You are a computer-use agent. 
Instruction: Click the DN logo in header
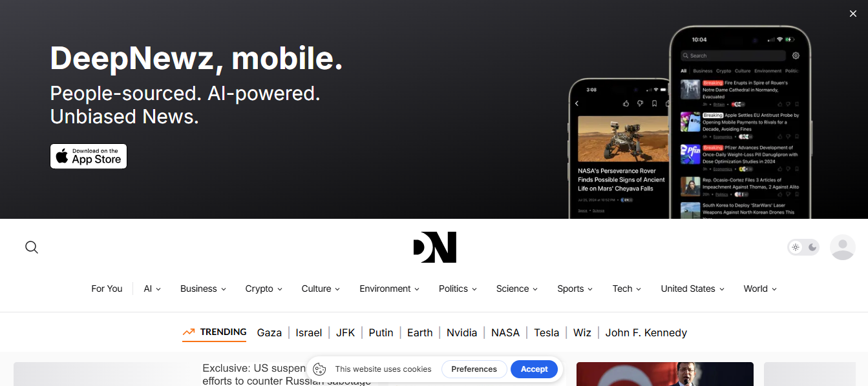[435, 247]
